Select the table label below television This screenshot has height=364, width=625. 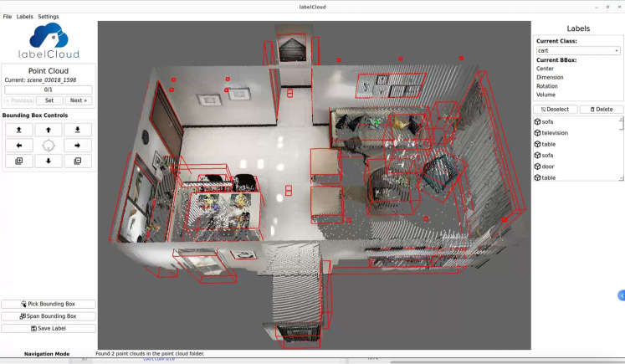548,144
